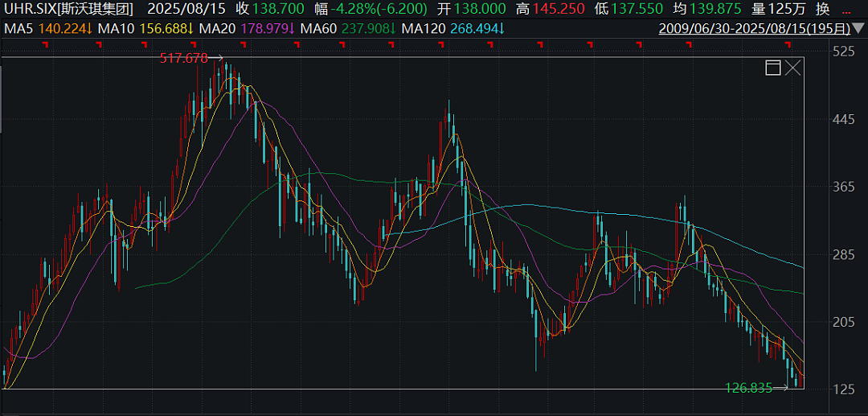Click the MA20 purple indicator label
This screenshot has height=416, width=868.
[x=246, y=28]
